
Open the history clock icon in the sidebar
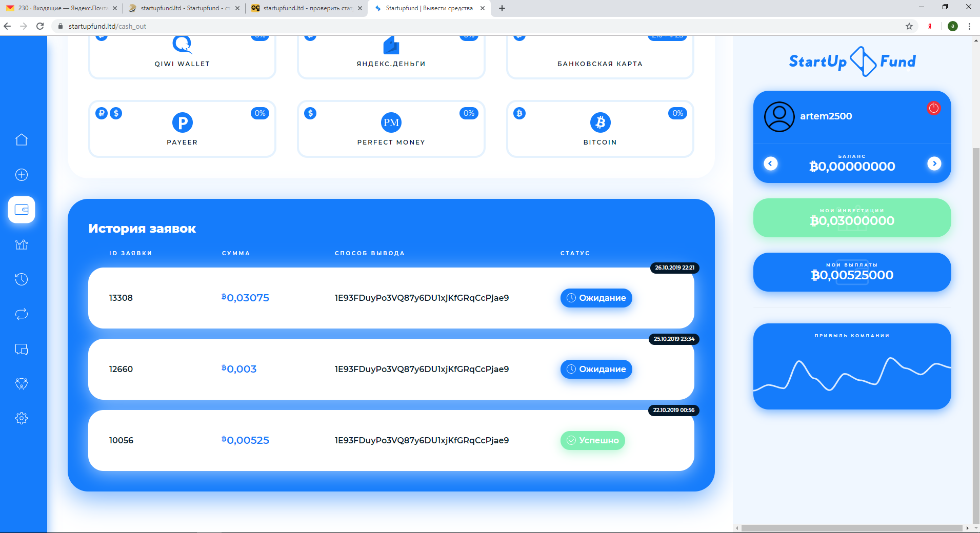(x=22, y=279)
